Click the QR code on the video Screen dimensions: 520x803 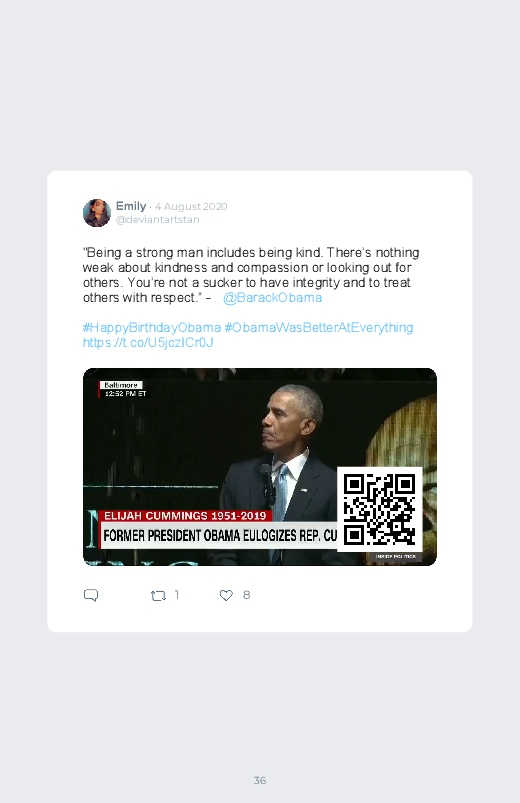[x=379, y=509]
